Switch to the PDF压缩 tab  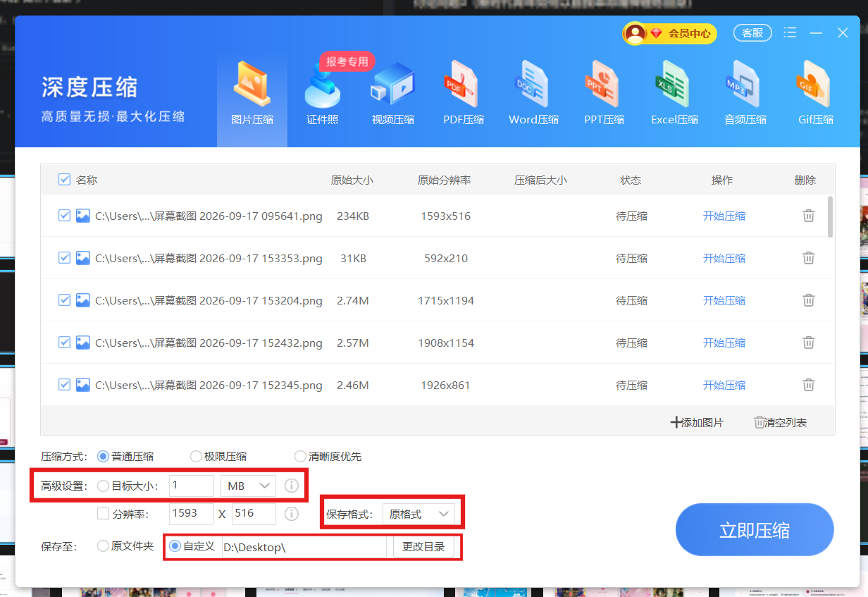pyautogui.click(x=463, y=94)
